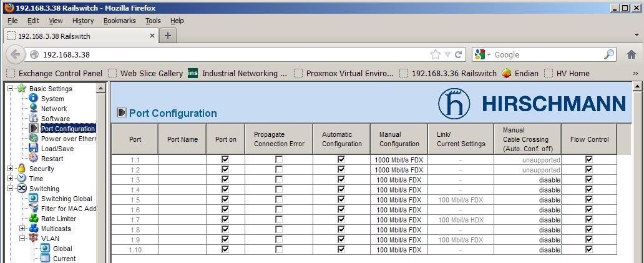Toggle Port on checkbox for port 1.7
Viewport: 644px width, 263px height.
tap(225, 219)
